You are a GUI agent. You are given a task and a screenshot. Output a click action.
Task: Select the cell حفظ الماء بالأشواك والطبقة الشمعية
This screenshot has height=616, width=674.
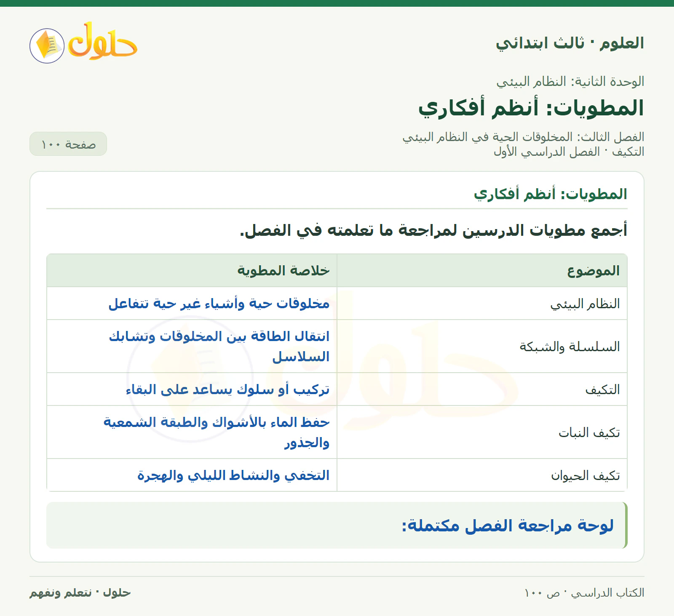[192, 432]
